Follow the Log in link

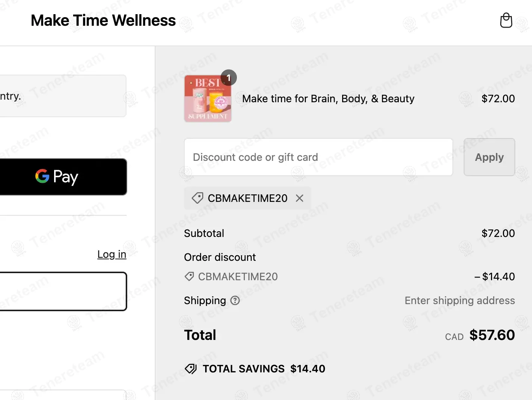click(x=112, y=254)
